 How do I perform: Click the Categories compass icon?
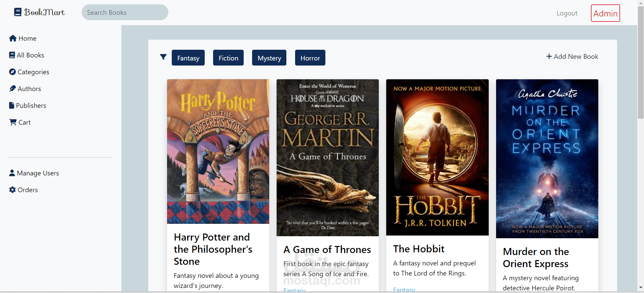[12, 72]
